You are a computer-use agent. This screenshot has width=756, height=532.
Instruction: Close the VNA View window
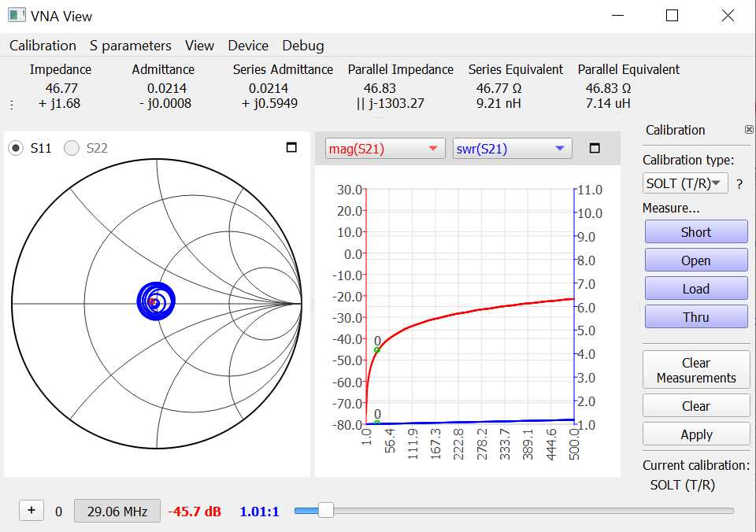tap(728, 16)
